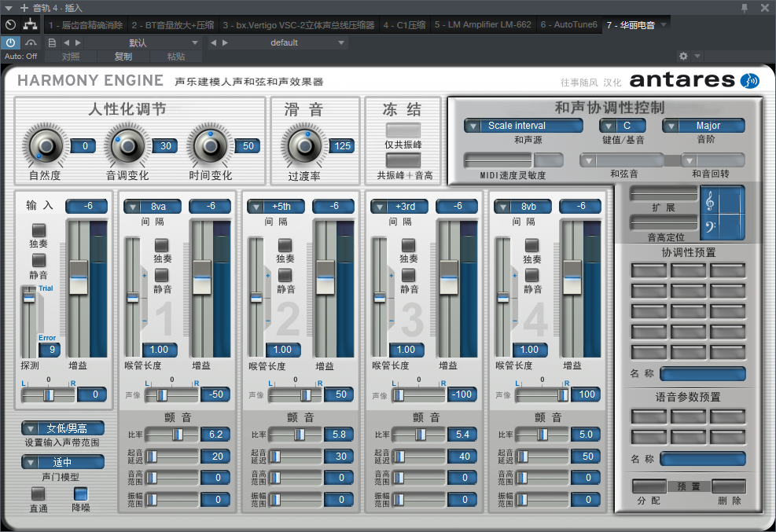Image resolution: width=776 pixels, height=532 pixels.
Task: Mute harmony voice 4
Action: 531,275
